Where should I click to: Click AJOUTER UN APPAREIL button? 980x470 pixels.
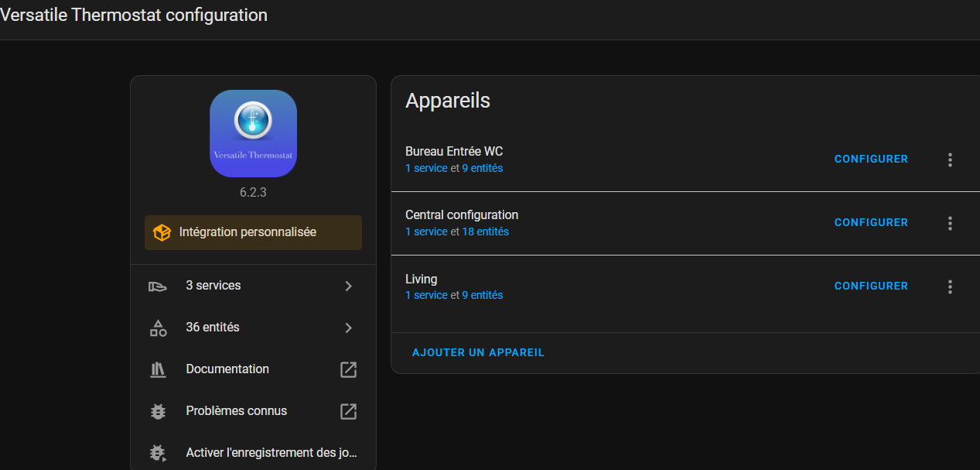[x=478, y=353]
